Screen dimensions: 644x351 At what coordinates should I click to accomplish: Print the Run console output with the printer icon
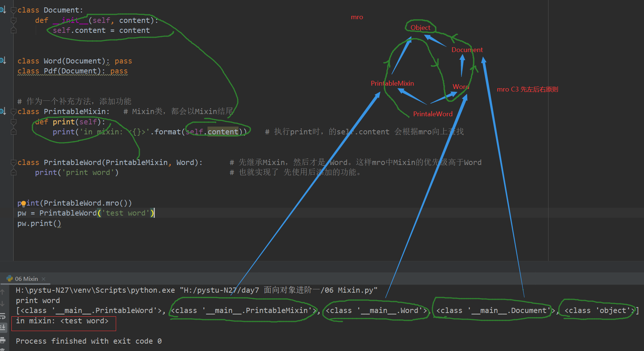tap(3, 340)
